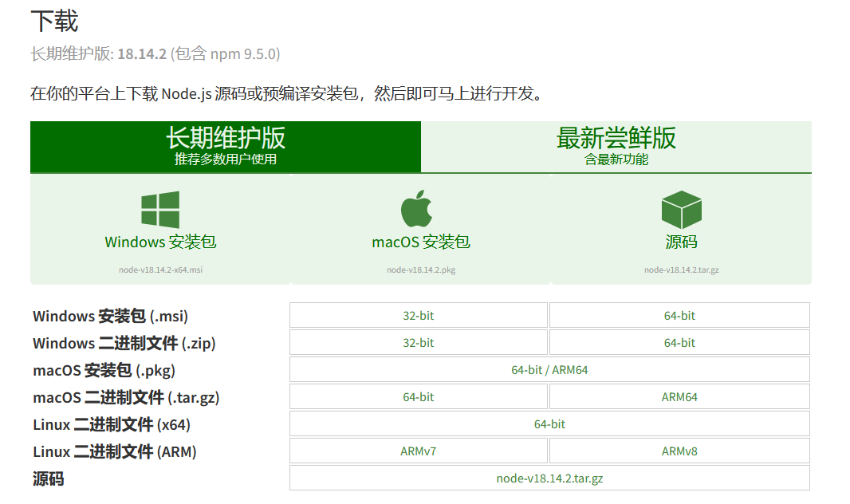The height and width of the screenshot is (504, 850).
Task: Download Linux ARMv8 binary
Action: pyautogui.click(x=680, y=451)
